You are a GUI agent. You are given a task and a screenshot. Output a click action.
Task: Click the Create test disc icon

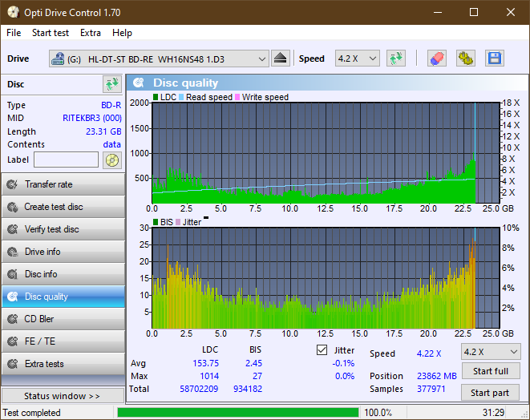pos(13,207)
